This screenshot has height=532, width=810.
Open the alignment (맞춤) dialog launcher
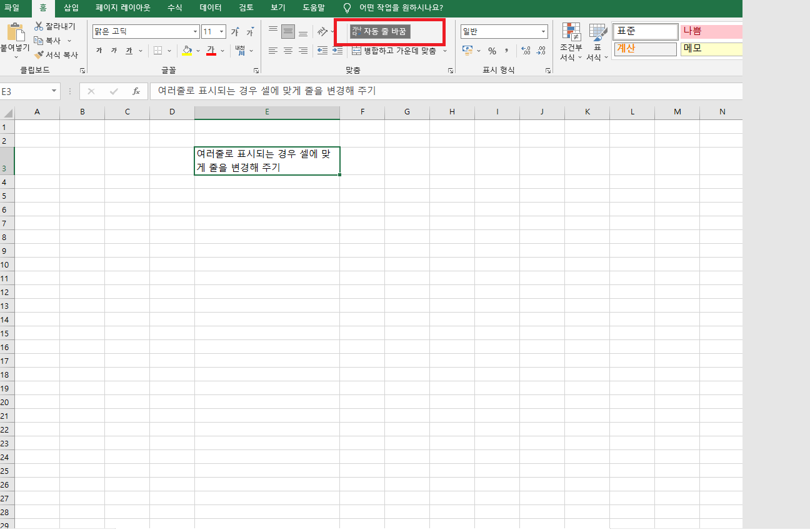[451, 71]
